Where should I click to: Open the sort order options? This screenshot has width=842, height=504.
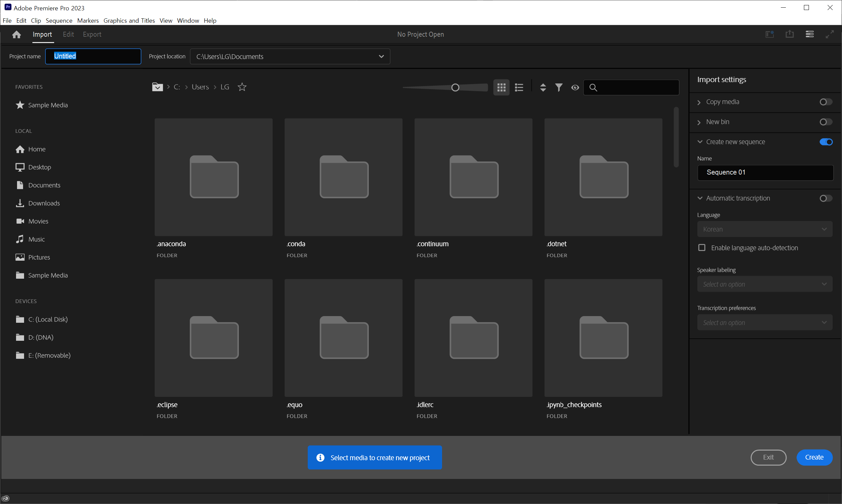click(x=543, y=87)
